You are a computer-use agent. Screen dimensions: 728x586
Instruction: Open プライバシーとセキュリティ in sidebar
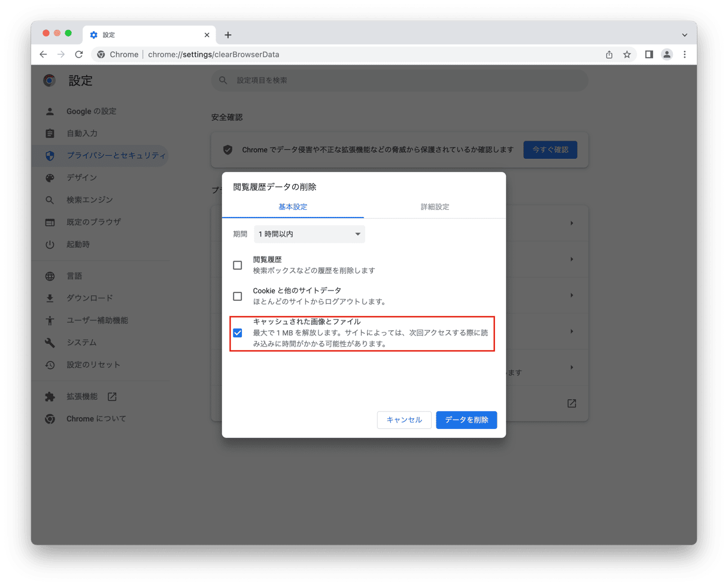point(115,155)
